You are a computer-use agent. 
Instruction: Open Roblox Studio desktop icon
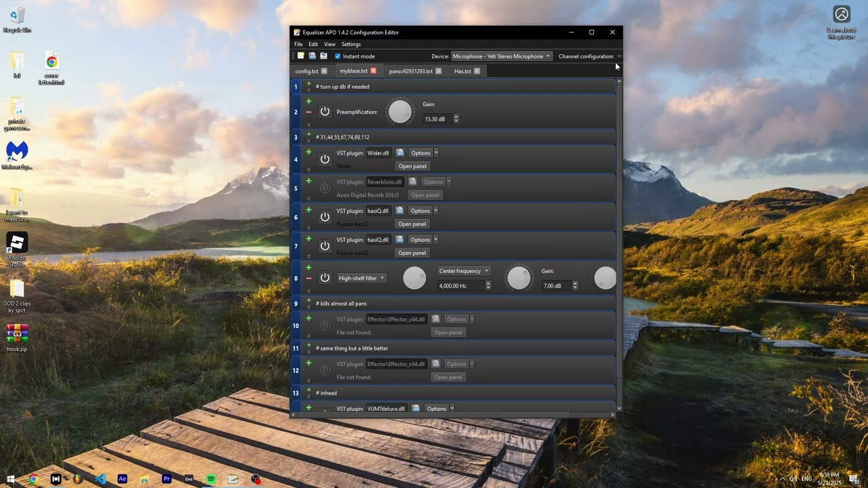pyautogui.click(x=17, y=249)
